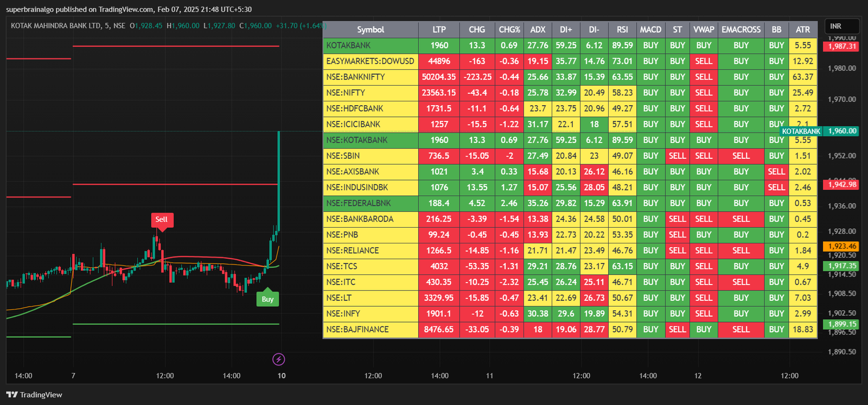Click the date label 11 on time axis
This screenshot has width=868, height=405.
click(489, 376)
